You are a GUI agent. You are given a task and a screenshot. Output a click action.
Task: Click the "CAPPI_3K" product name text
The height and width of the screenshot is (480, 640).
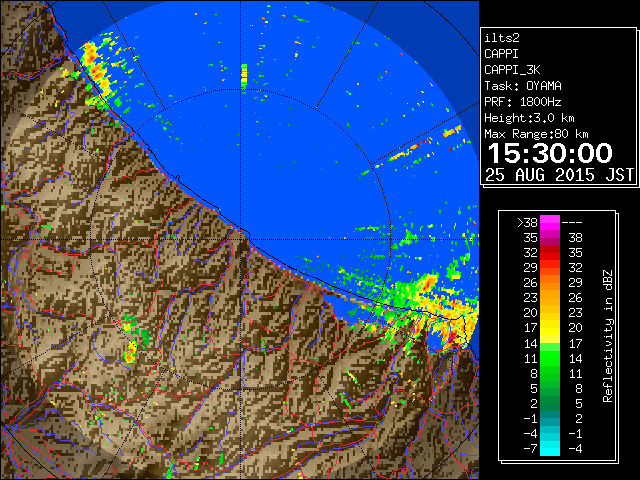click(x=512, y=70)
